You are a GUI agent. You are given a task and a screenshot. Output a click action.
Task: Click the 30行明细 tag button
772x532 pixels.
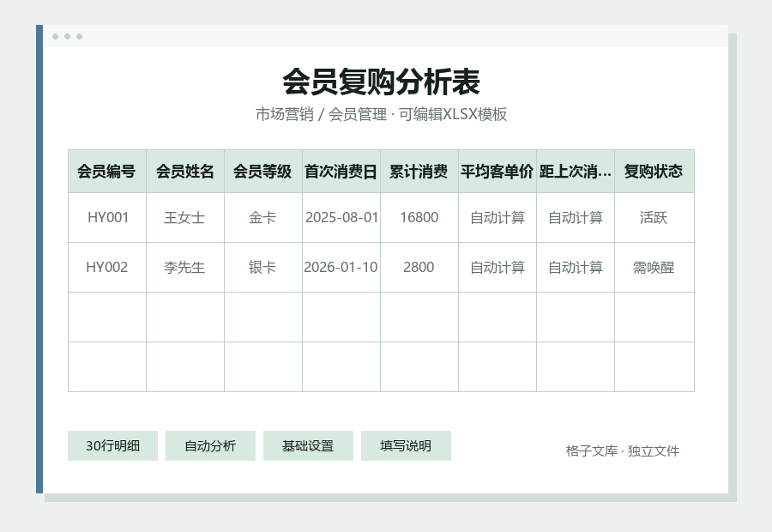pyautogui.click(x=112, y=446)
